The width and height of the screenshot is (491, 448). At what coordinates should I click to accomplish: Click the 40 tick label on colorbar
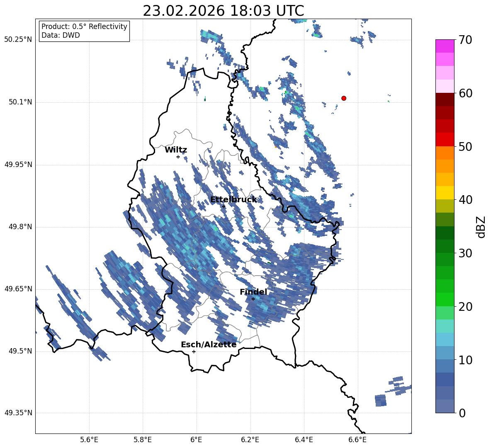point(465,200)
